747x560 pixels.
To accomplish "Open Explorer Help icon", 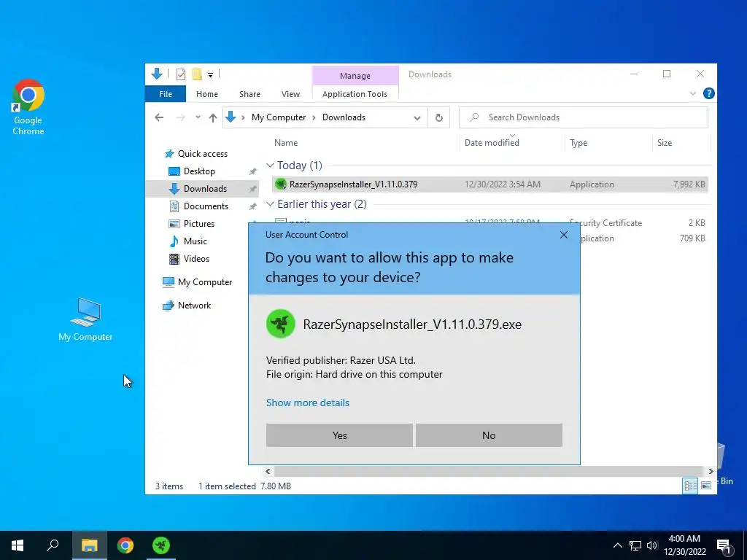I will pyautogui.click(x=708, y=94).
